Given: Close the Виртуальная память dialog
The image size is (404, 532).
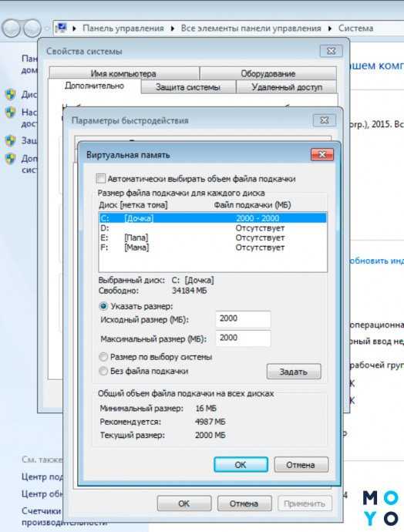Looking at the screenshot, I should (322, 155).
